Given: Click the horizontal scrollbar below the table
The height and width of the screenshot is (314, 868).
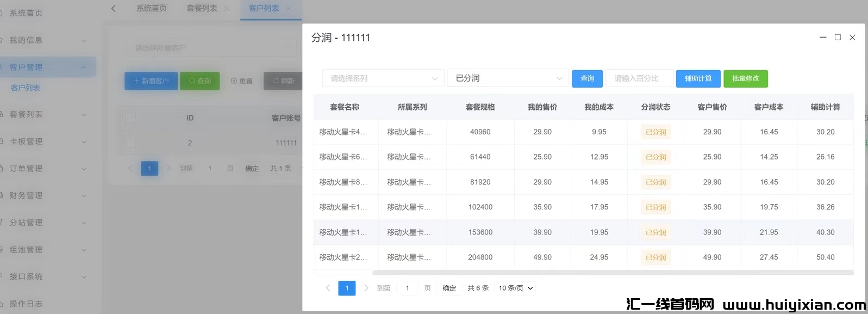Looking at the screenshot, I should tap(611, 272).
